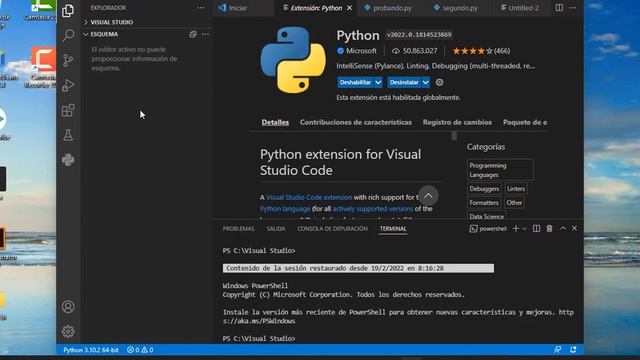640x360 pixels.
Task: Open Contribuciones de características tab
Action: [356, 122]
